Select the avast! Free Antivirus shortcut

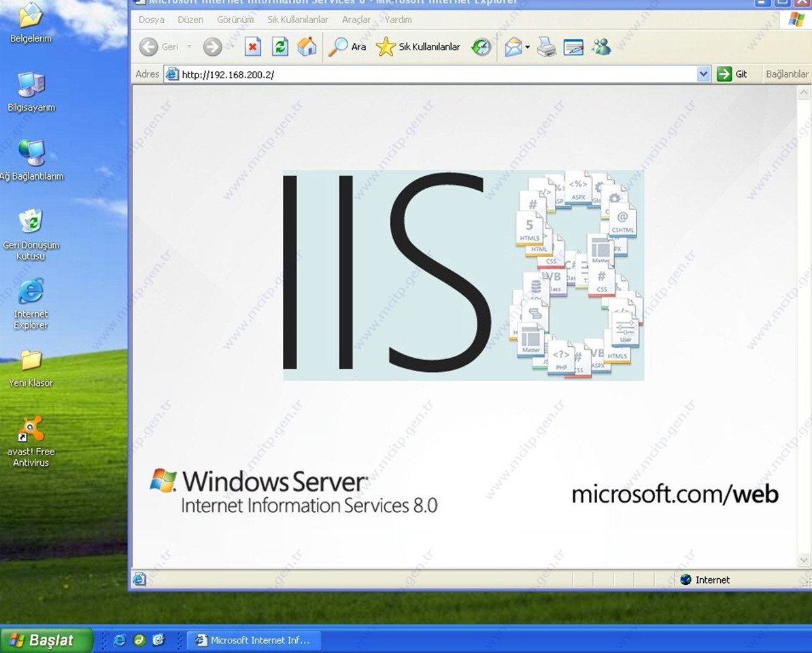(31, 441)
